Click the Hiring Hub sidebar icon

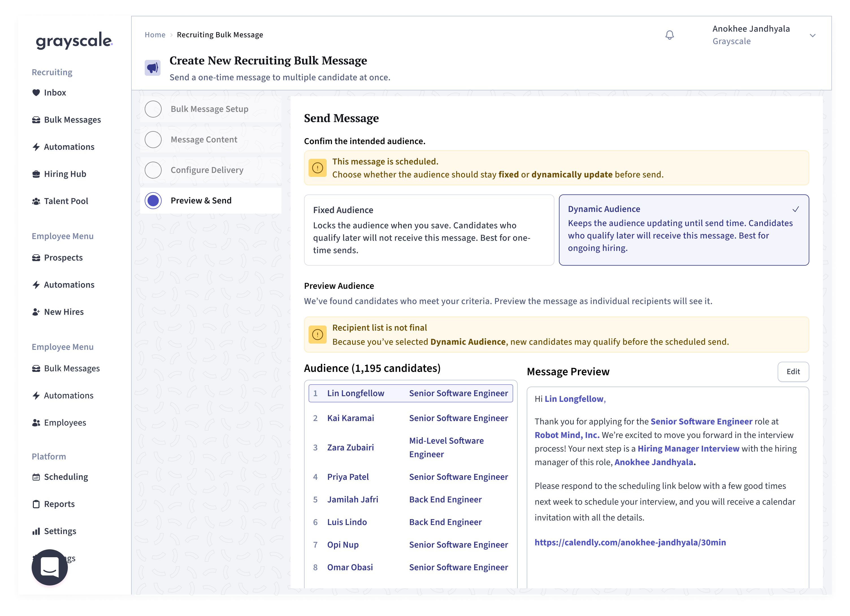[x=36, y=174]
